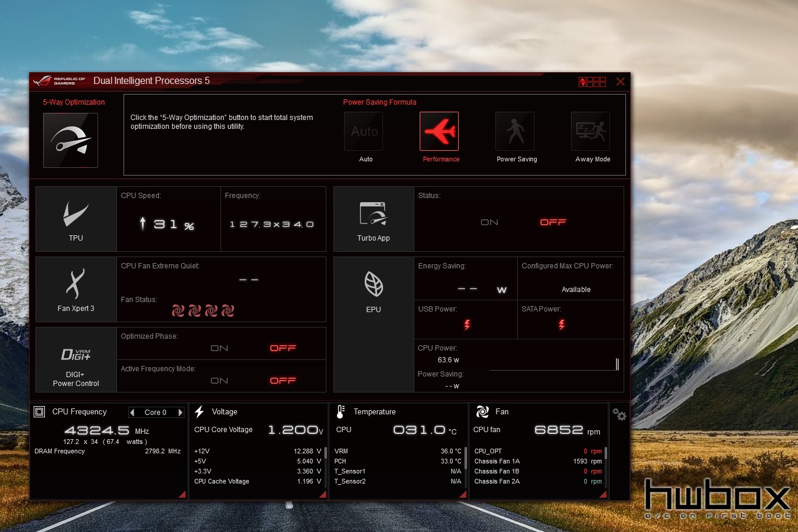Click the T_Sensor1 row
This screenshot has height=532, width=798.
[398, 471]
